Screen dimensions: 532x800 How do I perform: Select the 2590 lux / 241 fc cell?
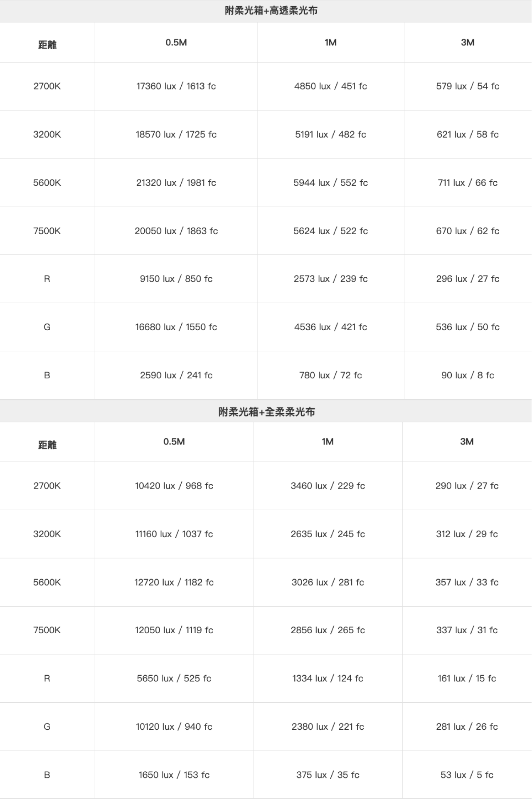176,375
